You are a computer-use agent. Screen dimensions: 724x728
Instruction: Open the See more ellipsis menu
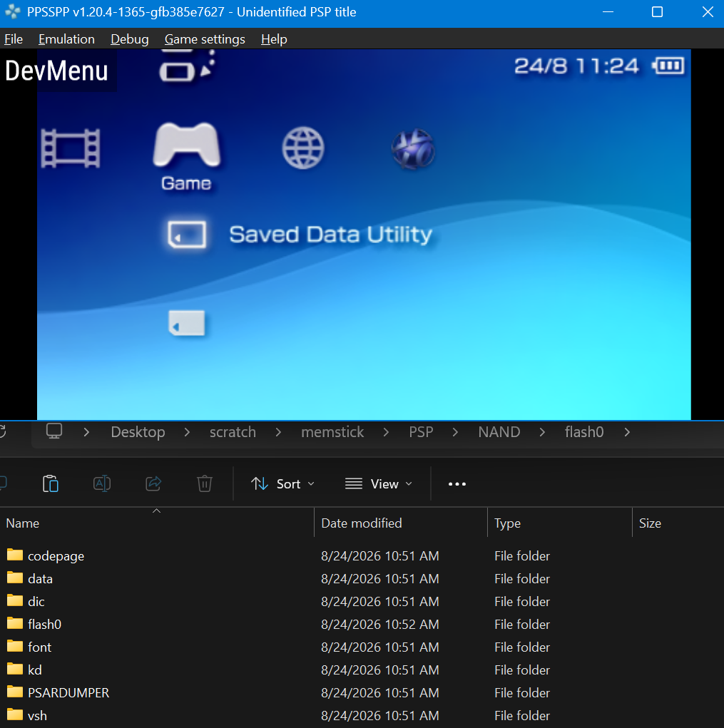pyautogui.click(x=457, y=483)
